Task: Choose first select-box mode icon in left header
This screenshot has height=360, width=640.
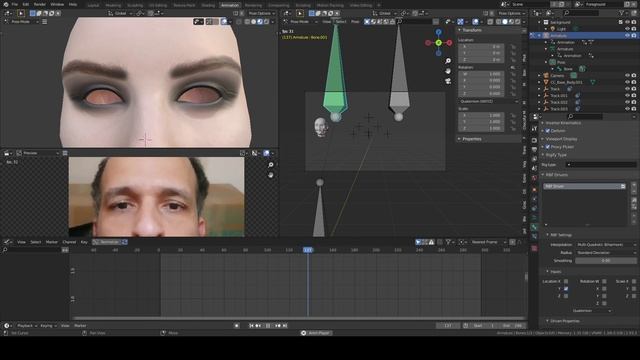Action: (33, 13)
